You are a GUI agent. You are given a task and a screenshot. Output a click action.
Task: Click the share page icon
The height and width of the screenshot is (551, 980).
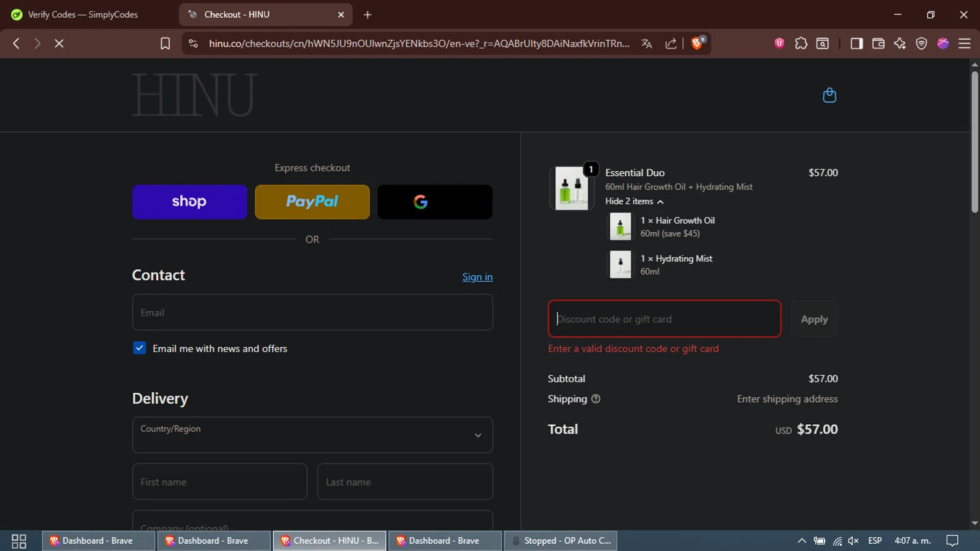coord(671,43)
